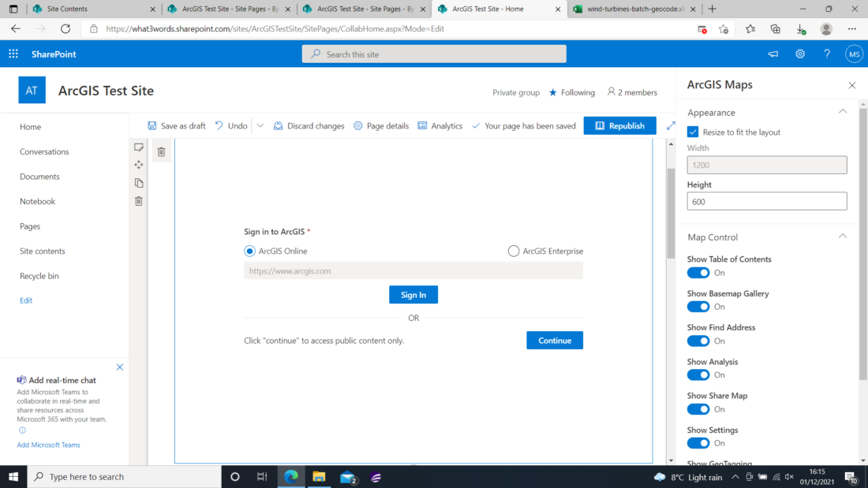Image resolution: width=868 pixels, height=488 pixels.
Task: Go to Home in site navigation
Action: 31,127
